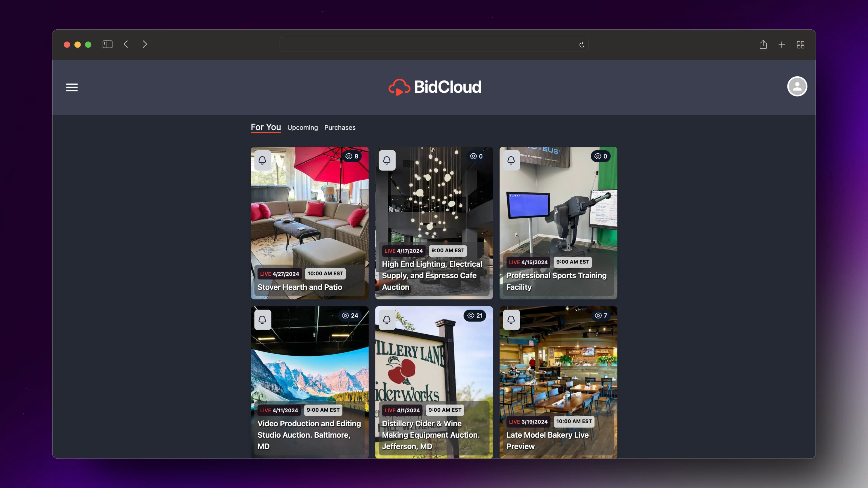This screenshot has height=488, width=868.
Task: Toggle notification bell on Professional Sports Training Facility
Action: pos(511,160)
